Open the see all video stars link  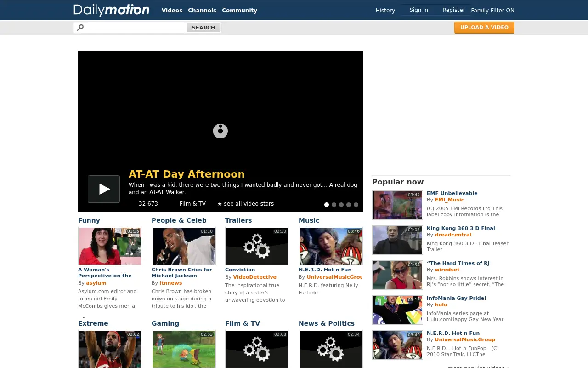coord(245,204)
